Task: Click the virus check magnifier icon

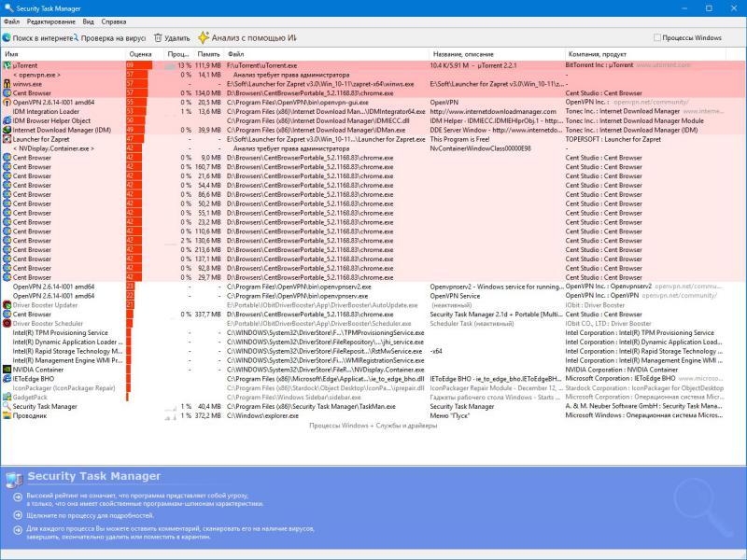Action: [75, 38]
